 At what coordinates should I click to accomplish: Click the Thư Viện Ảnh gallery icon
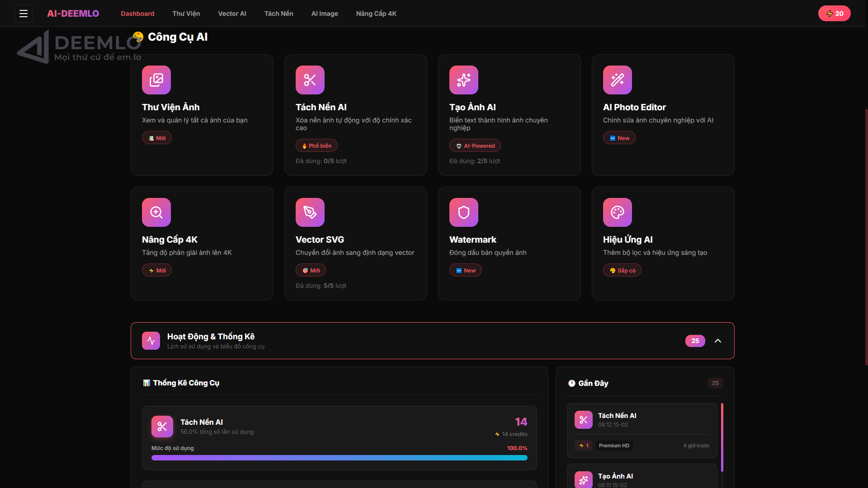[156, 80]
